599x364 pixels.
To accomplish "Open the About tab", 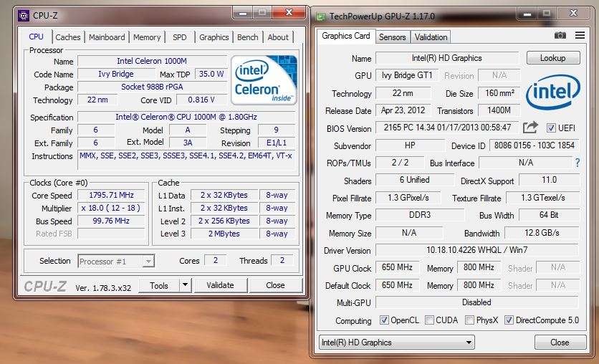I will pyautogui.click(x=278, y=37).
